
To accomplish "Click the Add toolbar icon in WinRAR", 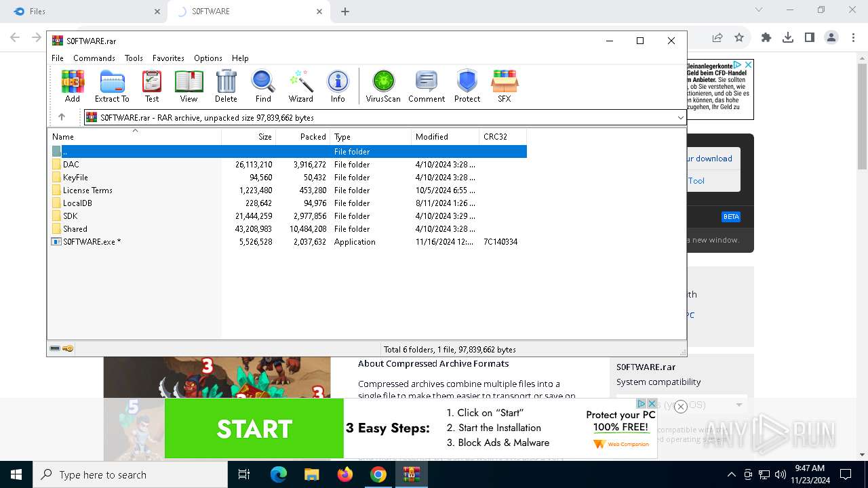I will point(73,86).
